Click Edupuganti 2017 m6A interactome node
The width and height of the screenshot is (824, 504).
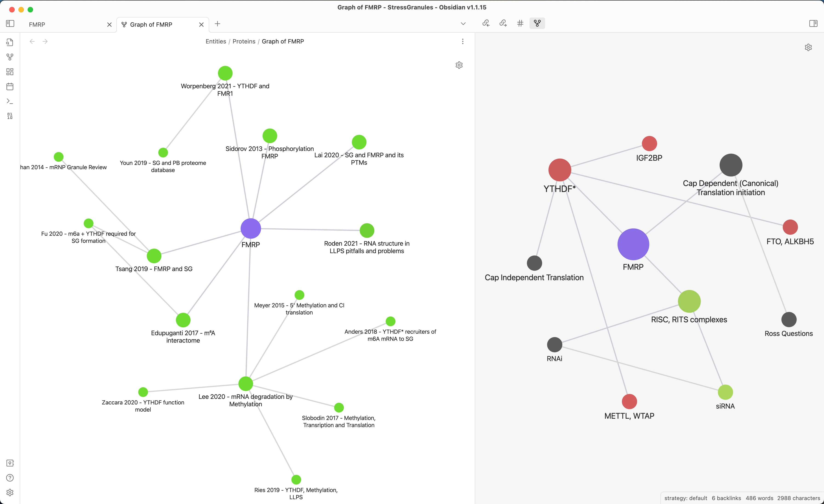(x=183, y=320)
